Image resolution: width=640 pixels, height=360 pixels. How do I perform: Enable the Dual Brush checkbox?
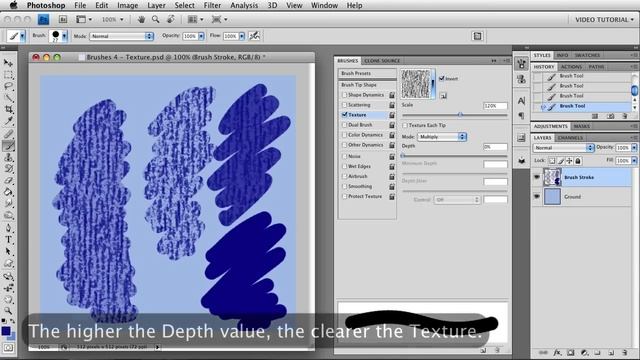pyautogui.click(x=344, y=125)
